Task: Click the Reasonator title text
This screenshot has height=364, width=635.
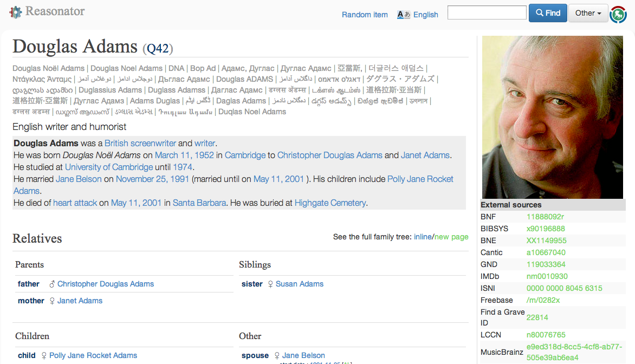Action: [x=55, y=11]
